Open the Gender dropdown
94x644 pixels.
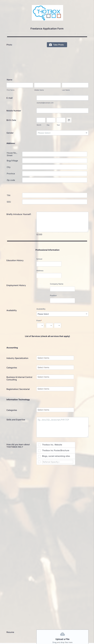[x=62, y=133]
